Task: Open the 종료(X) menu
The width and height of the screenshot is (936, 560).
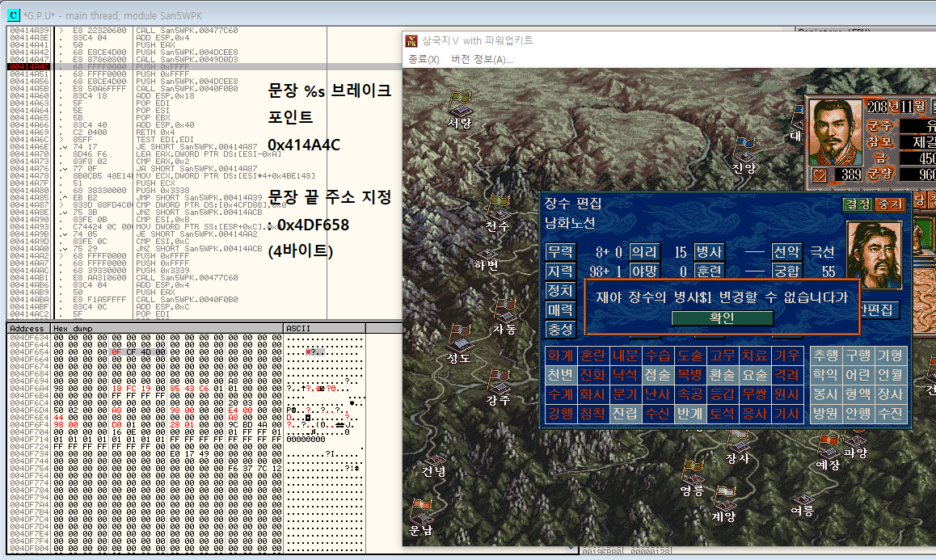Action: point(424,59)
